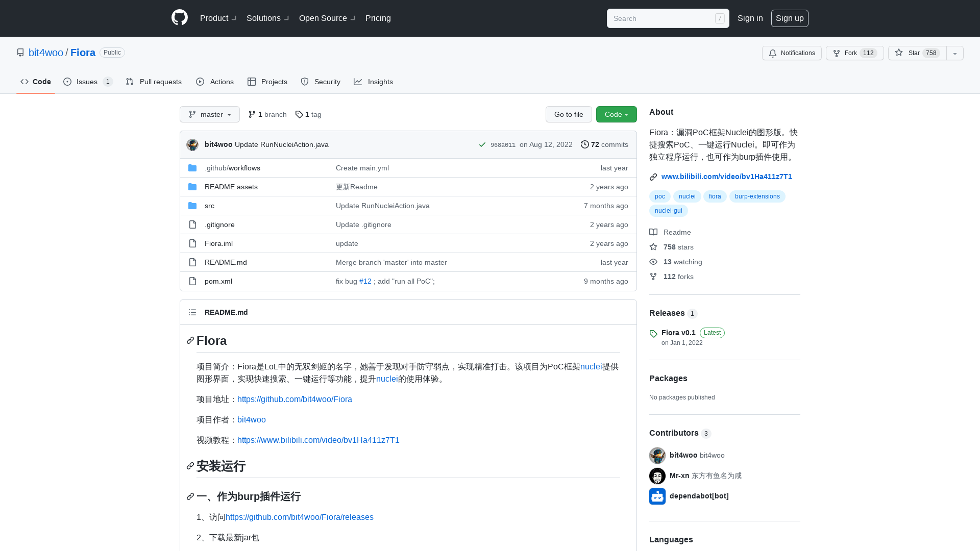The height and width of the screenshot is (551, 980).
Task: Open the README.md file link
Action: point(226,262)
